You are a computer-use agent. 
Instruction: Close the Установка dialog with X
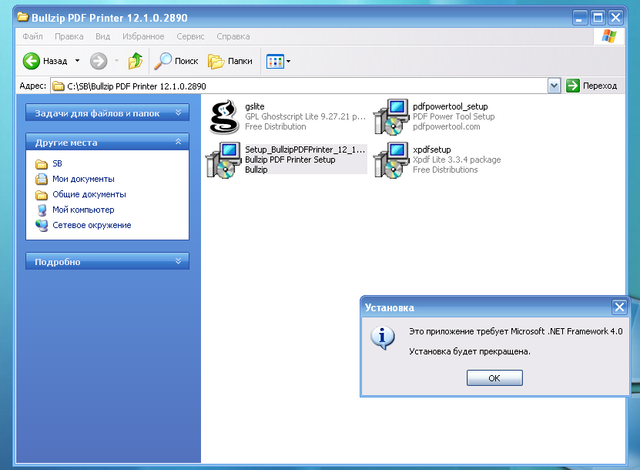(619, 307)
